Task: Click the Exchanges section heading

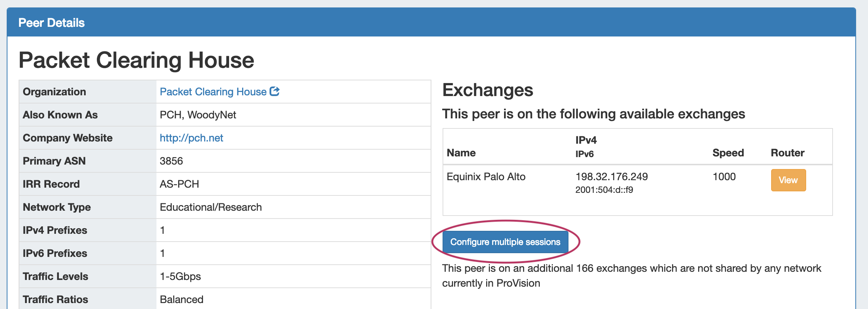Action: coord(488,90)
